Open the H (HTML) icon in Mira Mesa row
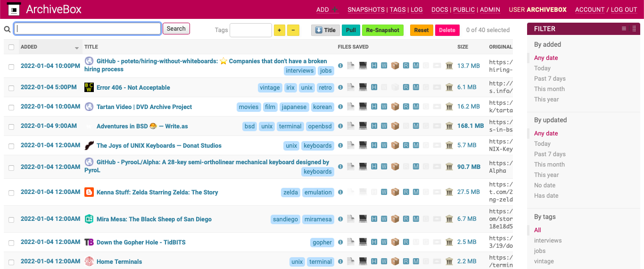The height and width of the screenshot is (269, 644). [374, 219]
